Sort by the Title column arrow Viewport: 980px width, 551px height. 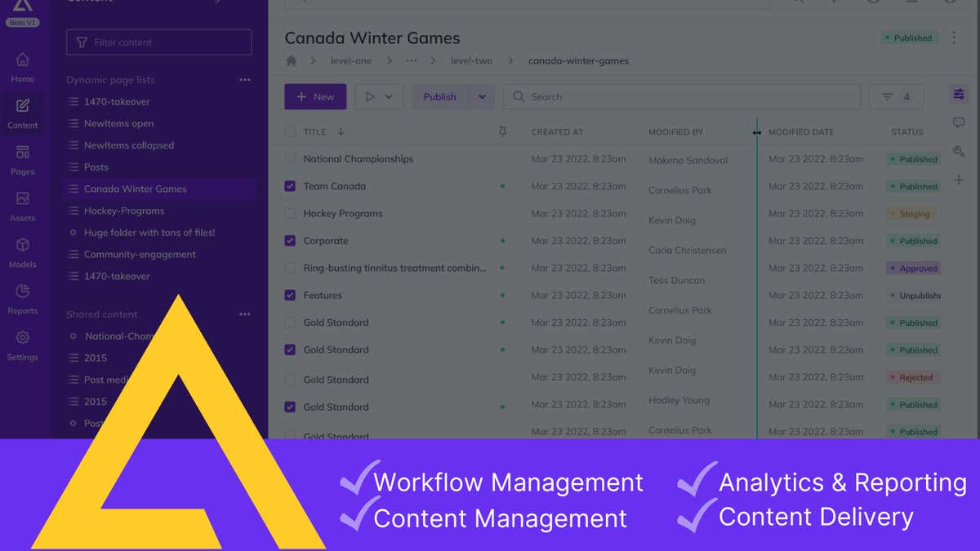[x=341, y=131]
